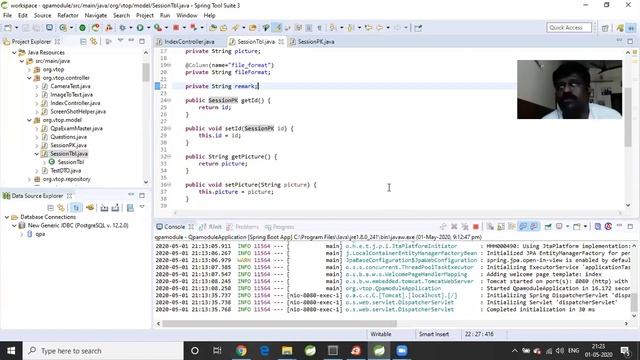Collapse the src/main/java node
This screenshot has width=640, height=360.
coord(22,61)
